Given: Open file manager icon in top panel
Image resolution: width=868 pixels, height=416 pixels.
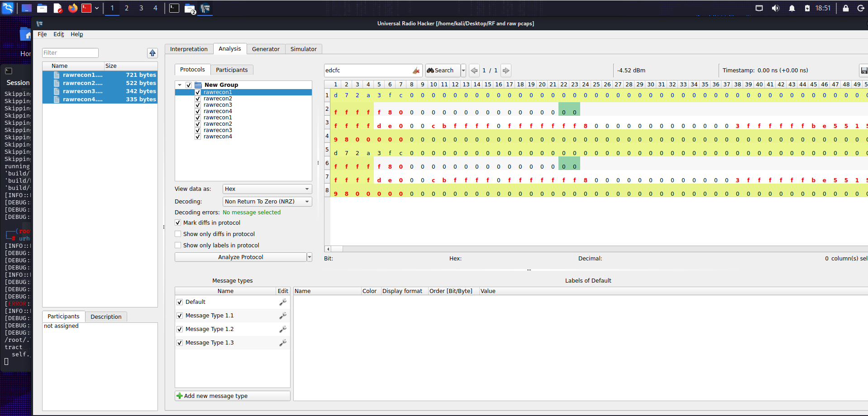Looking at the screenshot, I should 42,8.
